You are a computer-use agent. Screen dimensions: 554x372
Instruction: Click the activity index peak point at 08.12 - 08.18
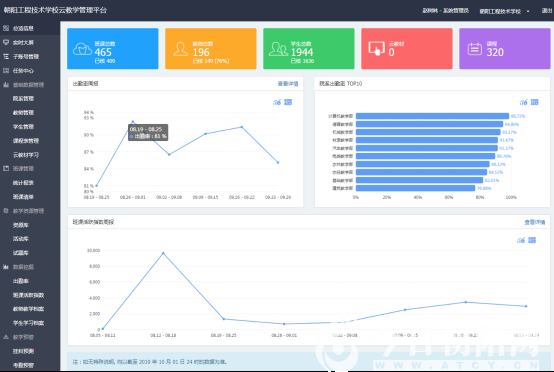(163, 253)
